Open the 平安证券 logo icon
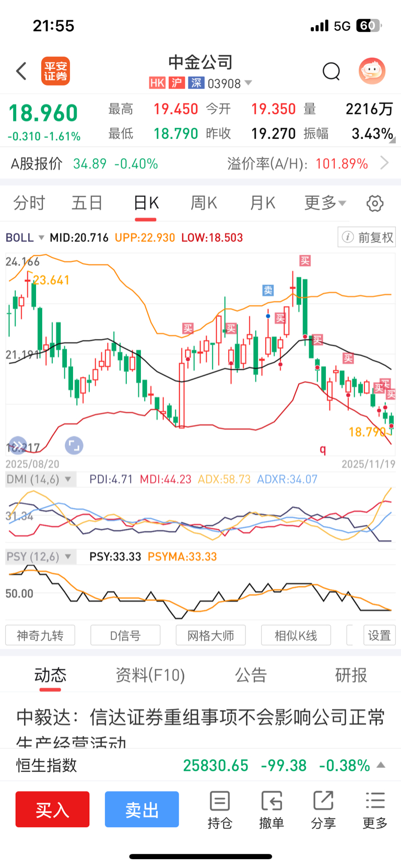 (55, 71)
